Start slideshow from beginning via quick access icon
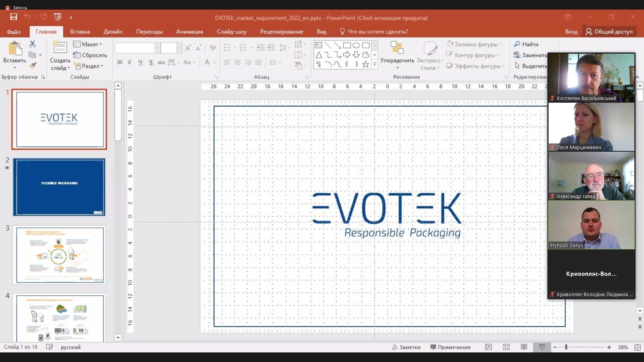Viewport: 644px width, 362px height. tap(58, 17)
